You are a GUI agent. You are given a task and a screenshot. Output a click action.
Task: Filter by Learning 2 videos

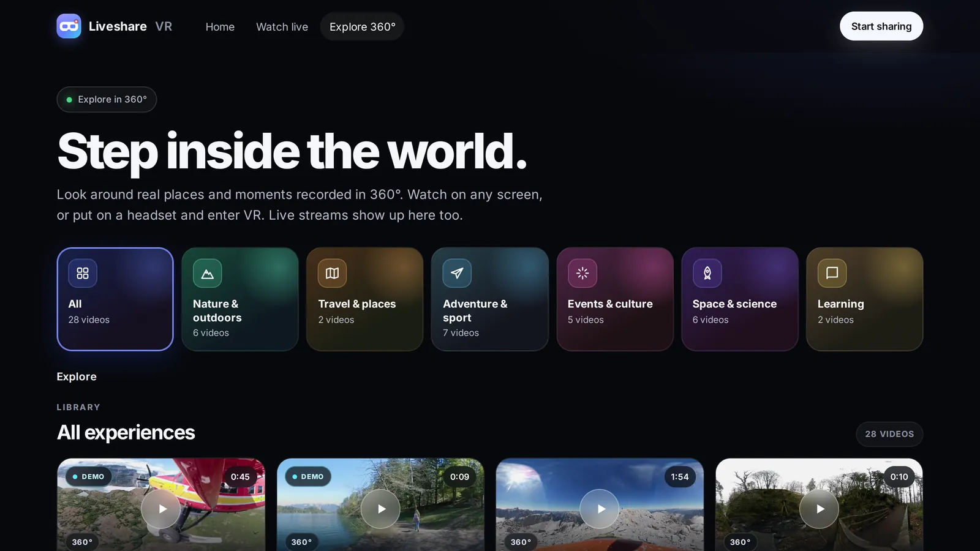pos(865,299)
